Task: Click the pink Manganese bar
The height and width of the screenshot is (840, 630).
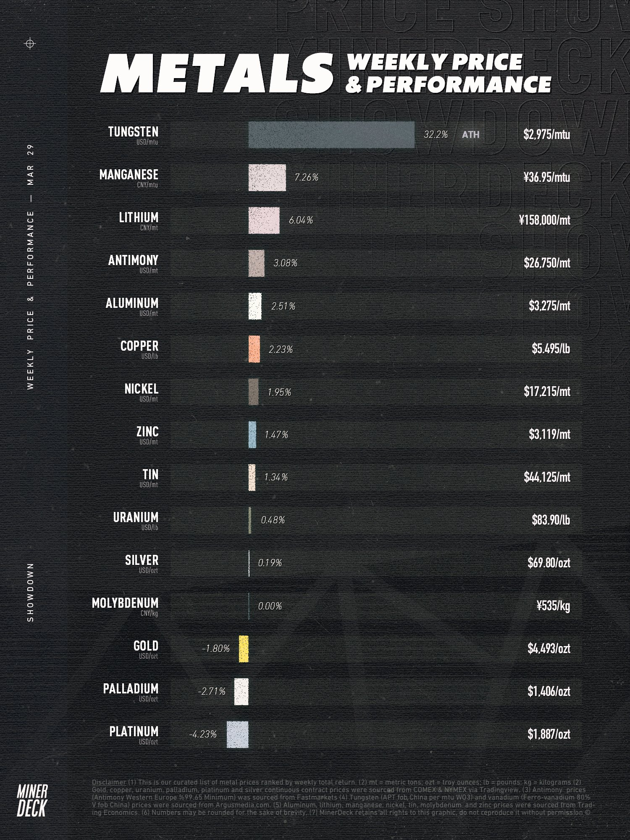Action: [x=267, y=178]
